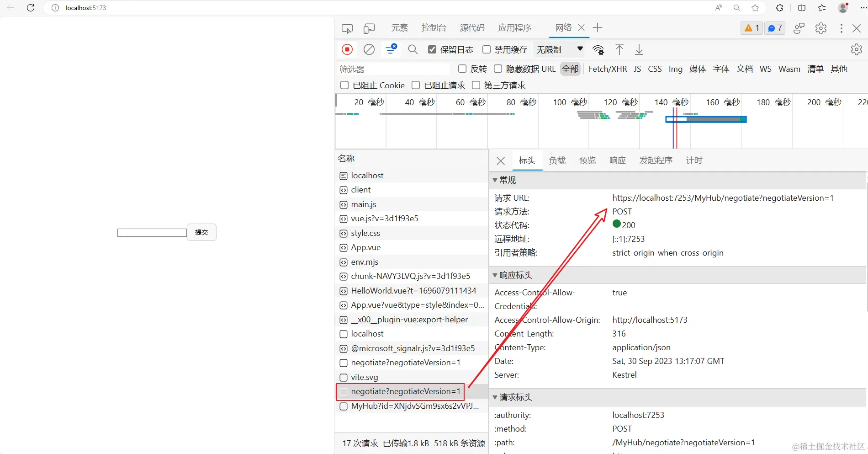Select the MyHub?id= request row
Viewport: 868px width, 454px height.
[412, 406]
